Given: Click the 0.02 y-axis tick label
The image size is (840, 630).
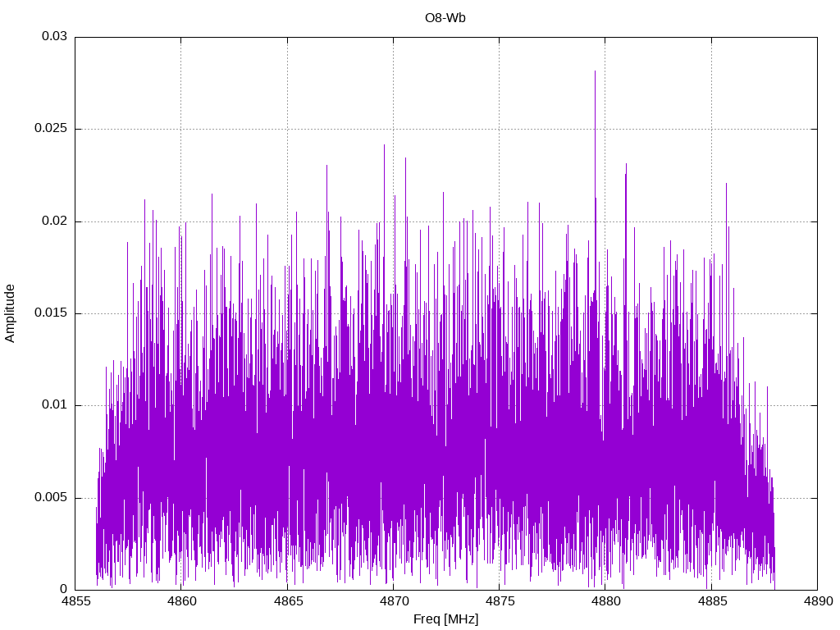Looking at the screenshot, I should tap(54, 221).
